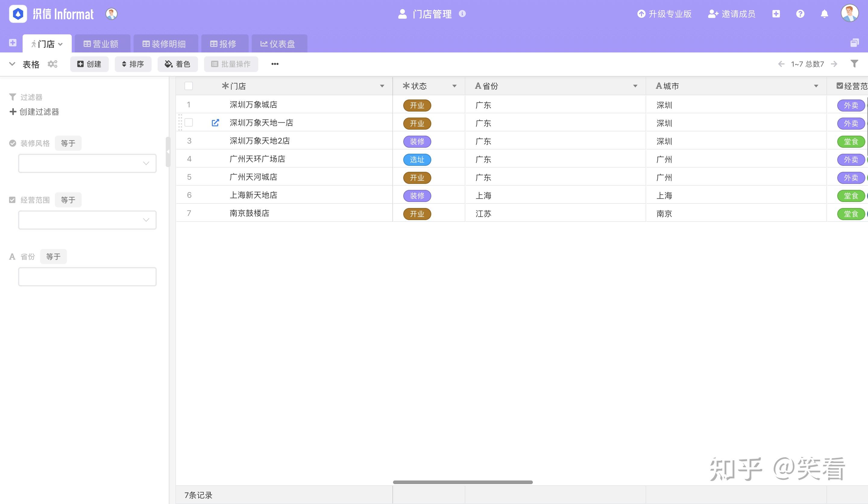The image size is (868, 504).
Task: Collapse the filter side panel handle
Action: (x=168, y=152)
